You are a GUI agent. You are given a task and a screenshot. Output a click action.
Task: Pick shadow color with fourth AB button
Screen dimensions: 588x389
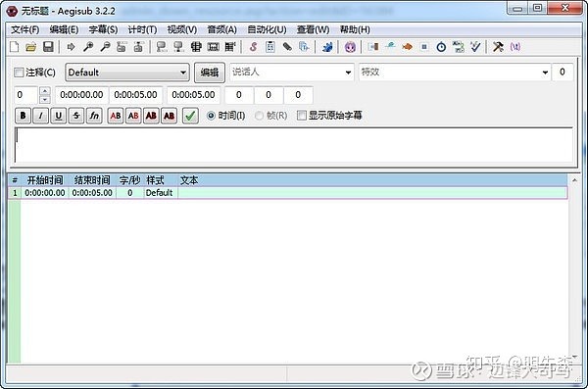(170, 116)
